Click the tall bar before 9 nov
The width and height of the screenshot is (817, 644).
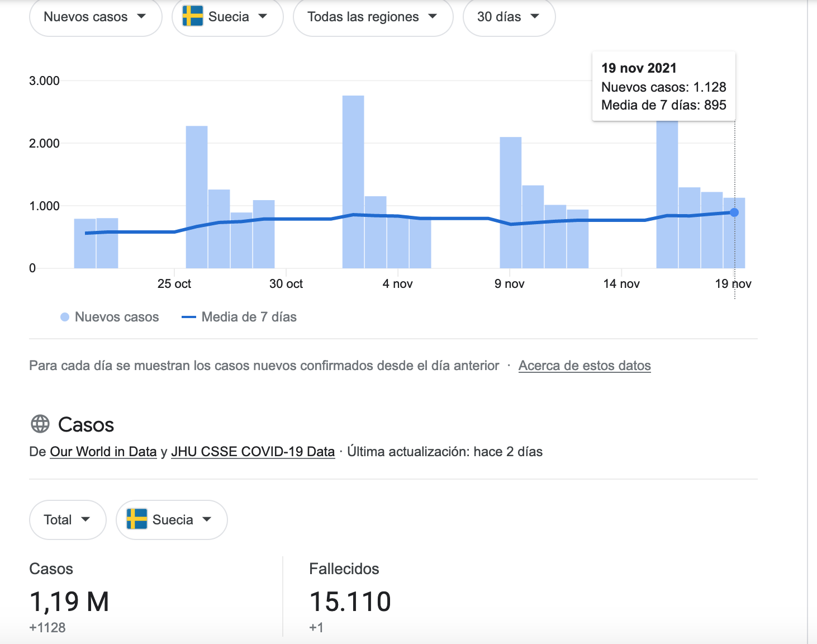[511, 202]
